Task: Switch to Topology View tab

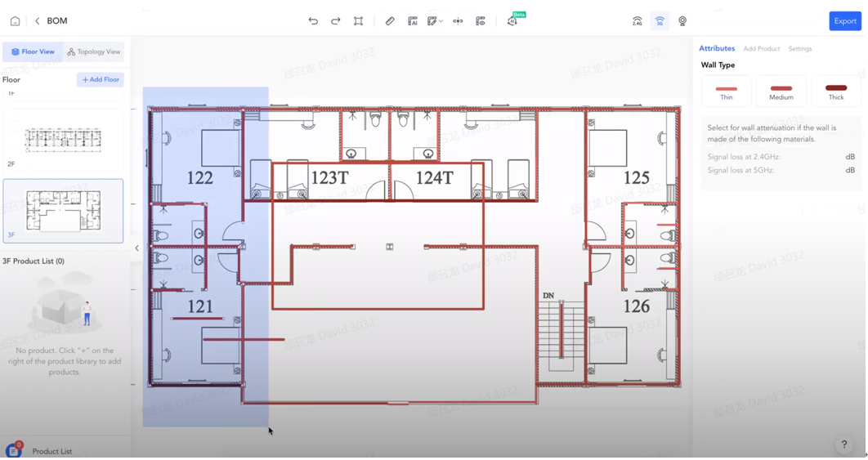Action: [x=93, y=51]
